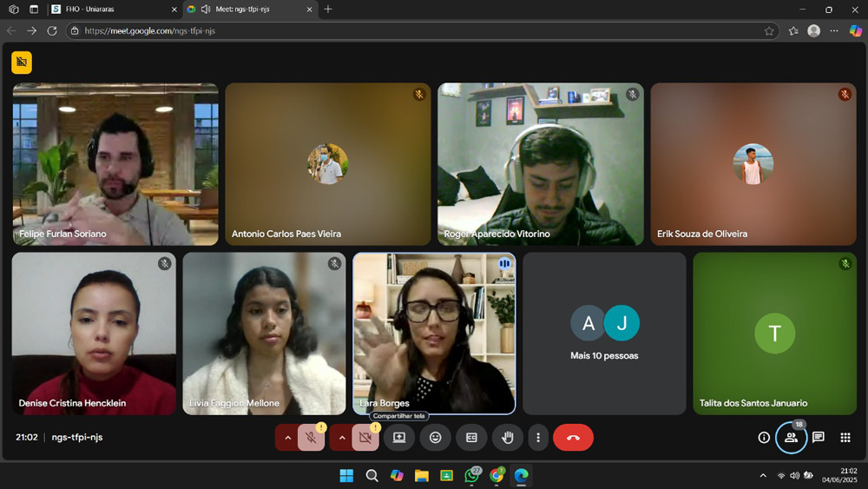The width and height of the screenshot is (868, 489).
Task: View site info lock icon
Action: pyautogui.click(x=75, y=31)
